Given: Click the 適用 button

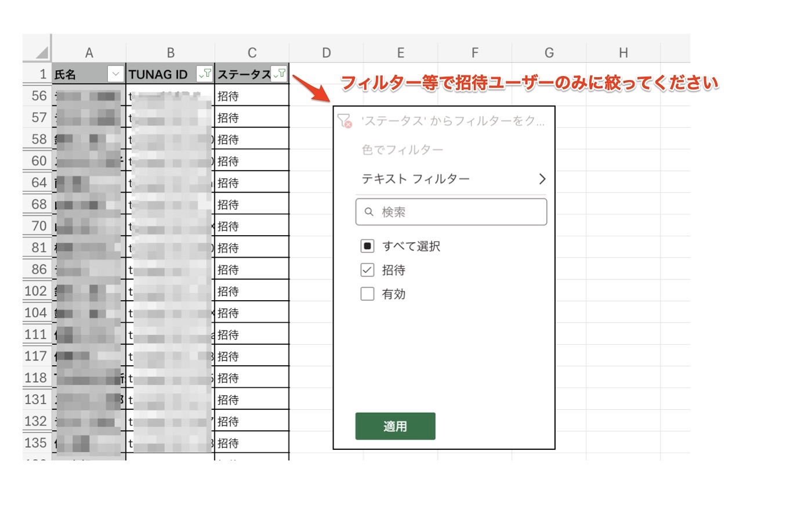Looking at the screenshot, I should 395,426.
